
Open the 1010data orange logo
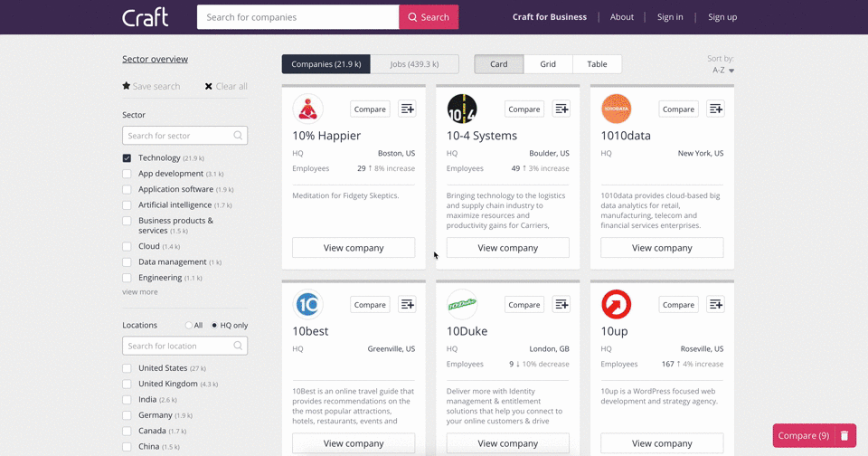pyautogui.click(x=616, y=109)
